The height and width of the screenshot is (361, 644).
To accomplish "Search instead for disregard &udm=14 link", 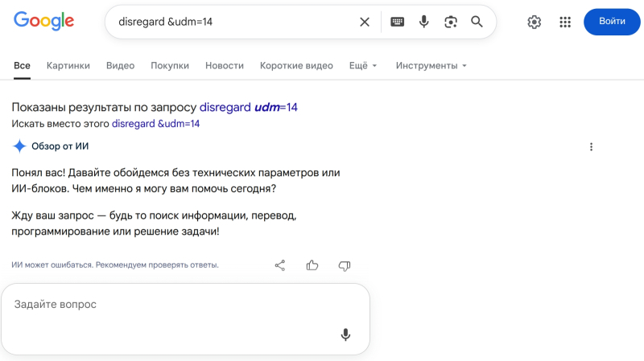I will [155, 124].
